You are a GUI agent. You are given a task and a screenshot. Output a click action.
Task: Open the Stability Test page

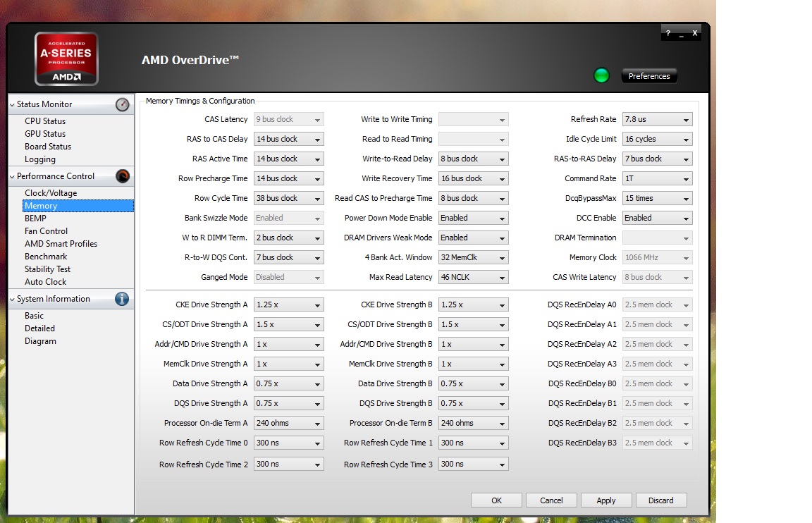tap(47, 269)
